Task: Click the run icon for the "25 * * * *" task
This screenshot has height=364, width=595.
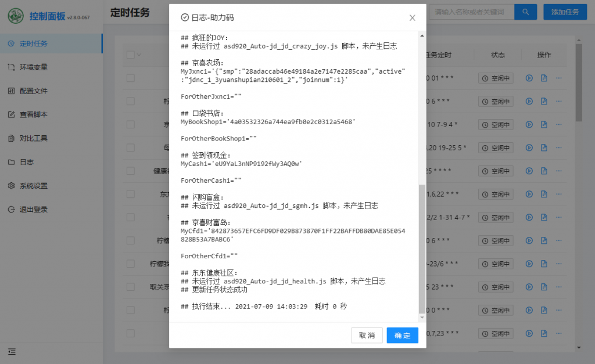Action: click(529, 171)
